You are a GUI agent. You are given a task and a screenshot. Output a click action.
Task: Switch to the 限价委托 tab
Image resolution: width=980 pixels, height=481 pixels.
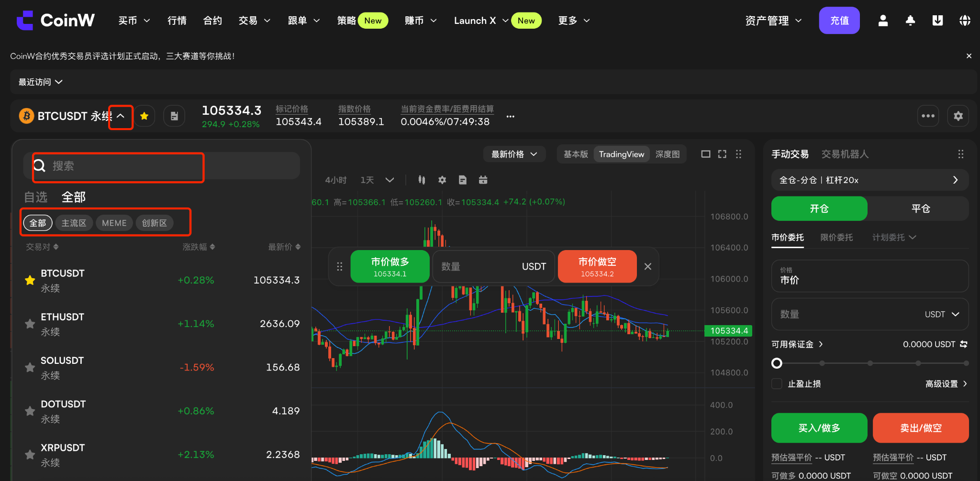click(836, 237)
